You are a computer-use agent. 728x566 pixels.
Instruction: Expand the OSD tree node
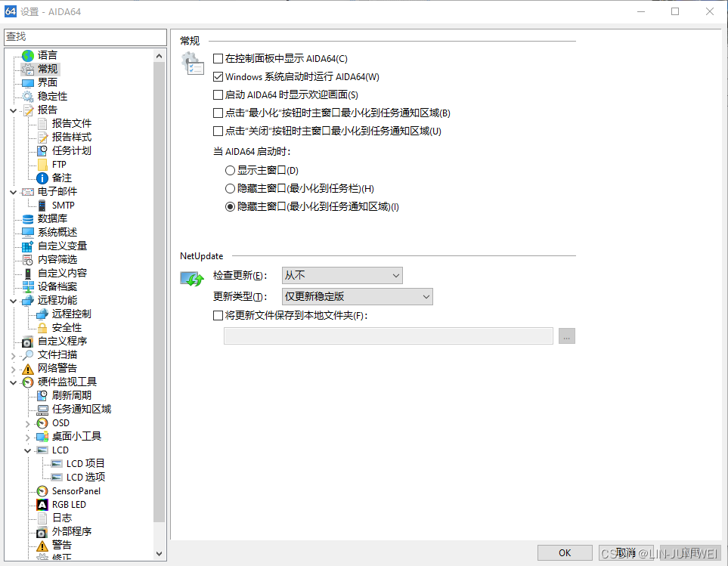click(x=28, y=424)
